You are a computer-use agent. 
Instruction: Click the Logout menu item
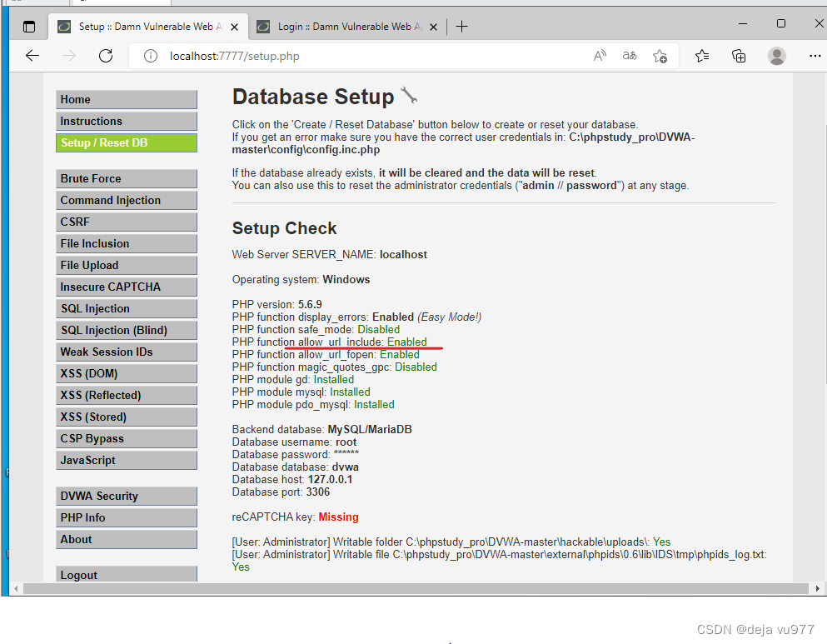coord(127,574)
